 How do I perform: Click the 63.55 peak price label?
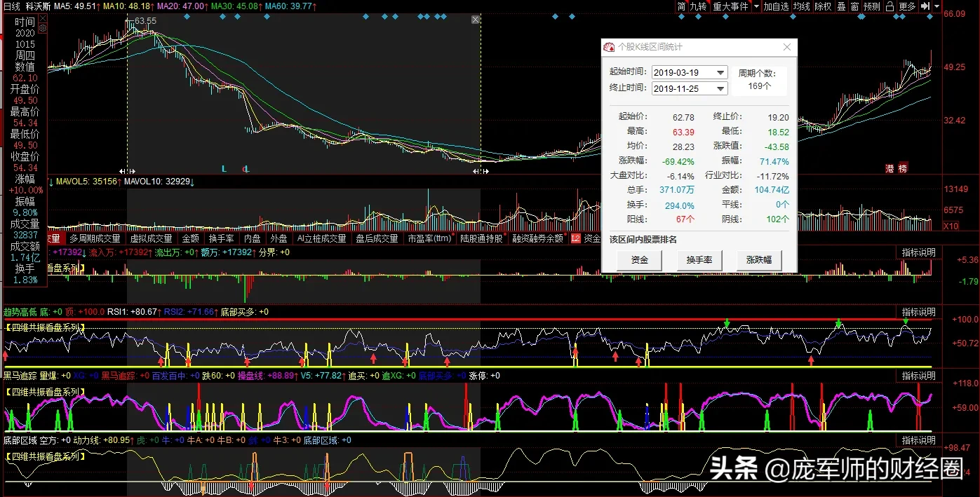pyautogui.click(x=146, y=21)
